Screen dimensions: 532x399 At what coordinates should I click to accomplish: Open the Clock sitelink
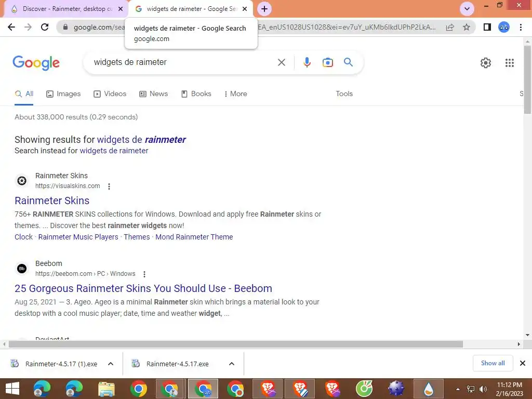[23, 237]
